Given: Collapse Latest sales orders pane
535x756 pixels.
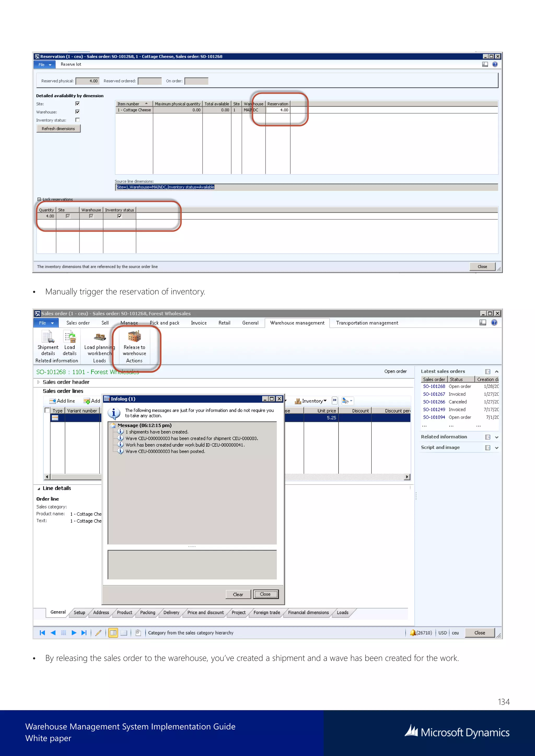Looking at the screenshot, I should 496,371.
